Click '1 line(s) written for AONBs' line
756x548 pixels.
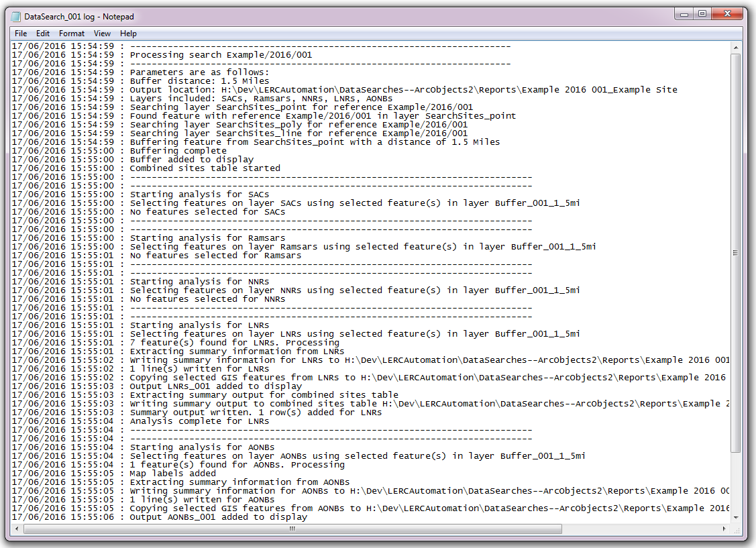click(x=143, y=500)
